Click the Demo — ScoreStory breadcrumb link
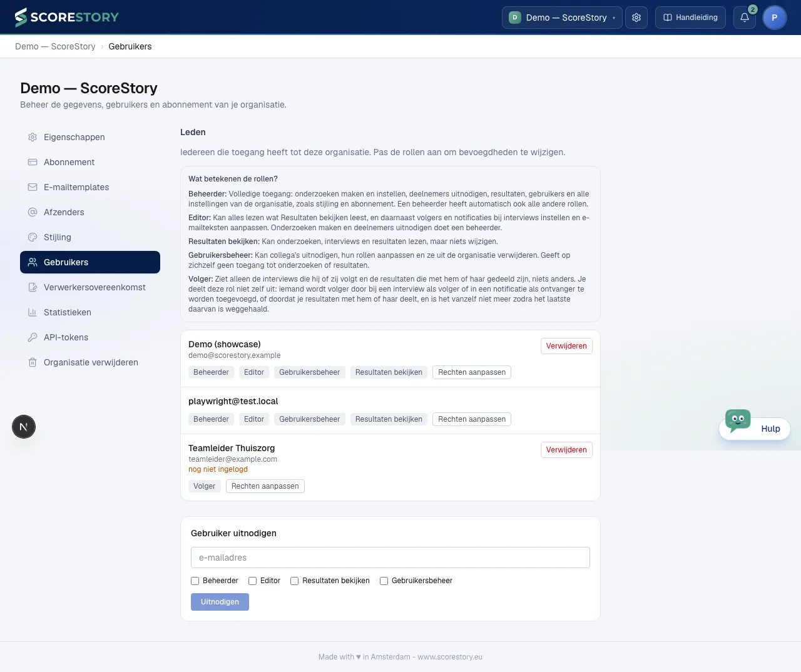 pyautogui.click(x=55, y=46)
